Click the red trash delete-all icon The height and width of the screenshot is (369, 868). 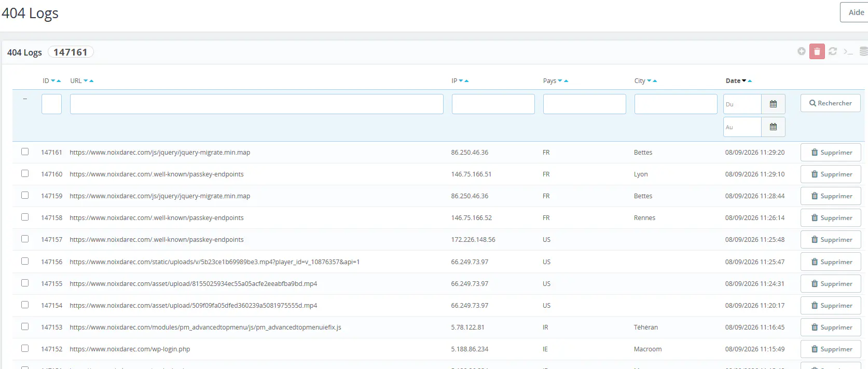(817, 51)
